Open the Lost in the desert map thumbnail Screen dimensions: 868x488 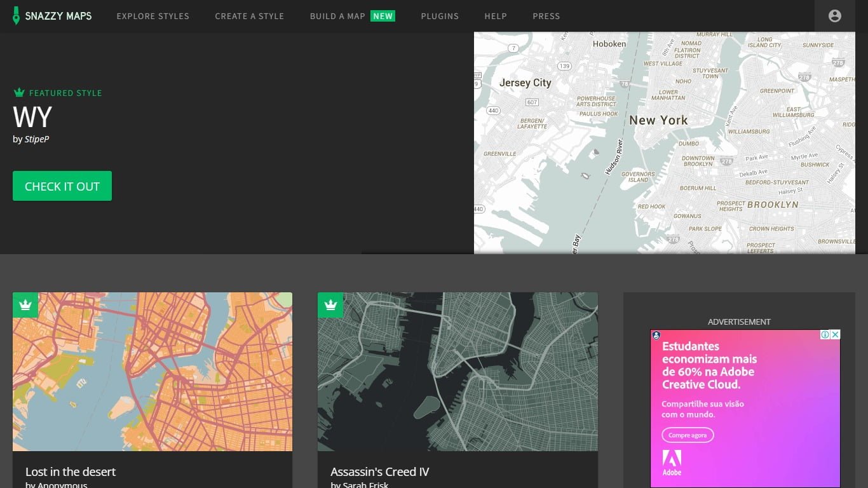[x=153, y=372]
